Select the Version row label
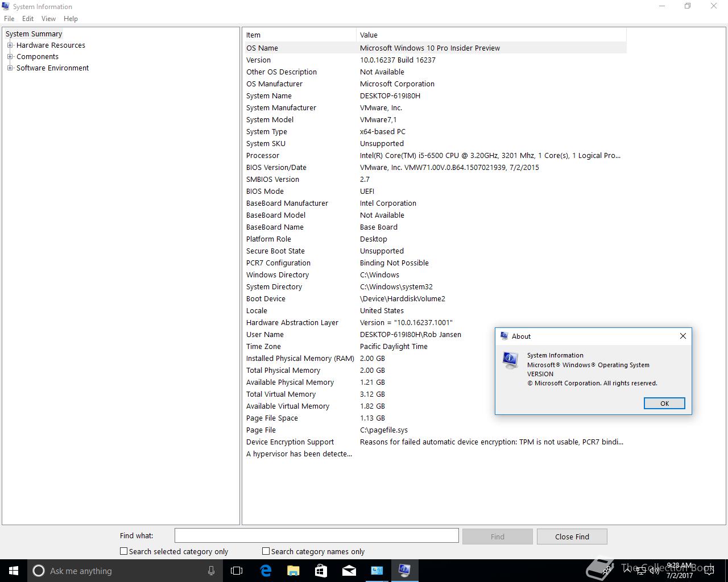The width and height of the screenshot is (728, 582). click(x=258, y=60)
